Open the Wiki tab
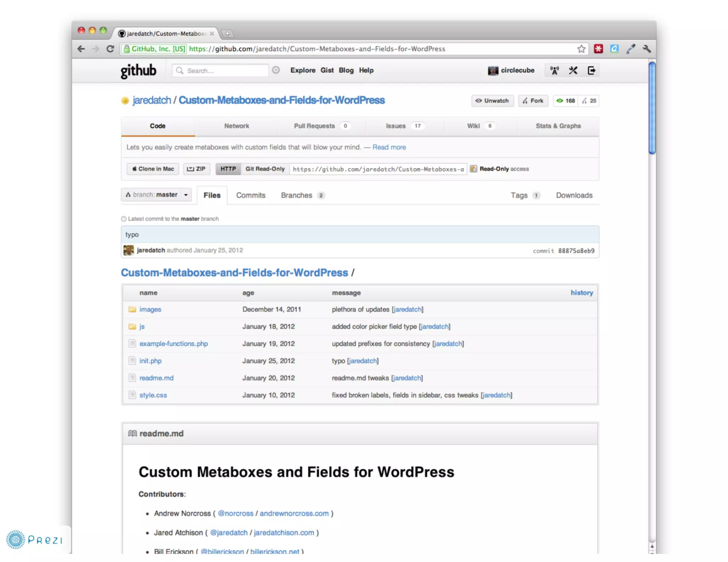Image resolution: width=728 pixels, height=562 pixels. click(481, 126)
